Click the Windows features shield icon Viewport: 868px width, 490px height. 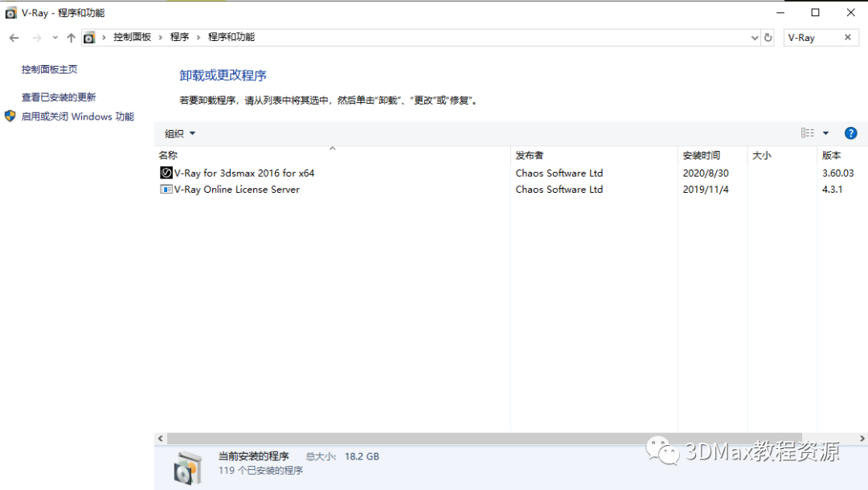pyautogui.click(x=10, y=116)
